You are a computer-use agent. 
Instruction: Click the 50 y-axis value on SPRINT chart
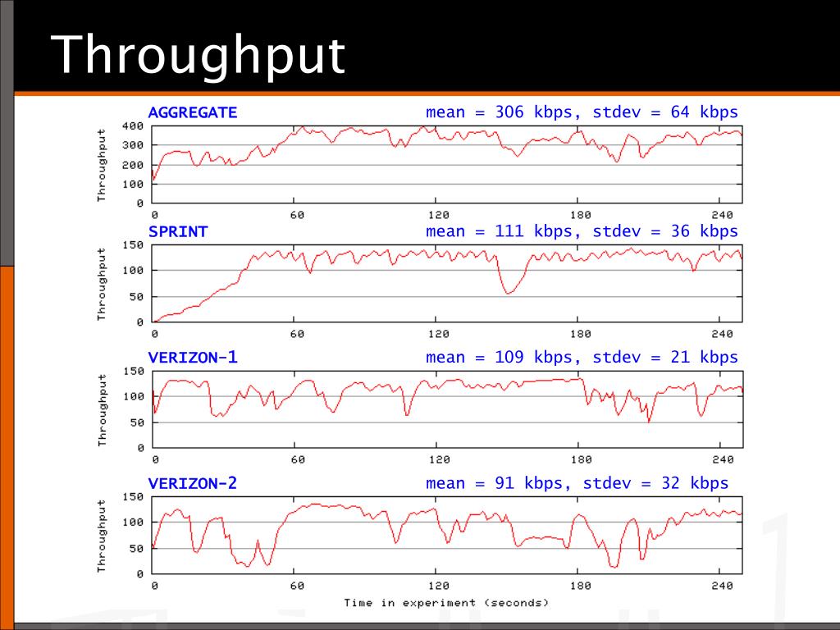pyautogui.click(x=137, y=297)
